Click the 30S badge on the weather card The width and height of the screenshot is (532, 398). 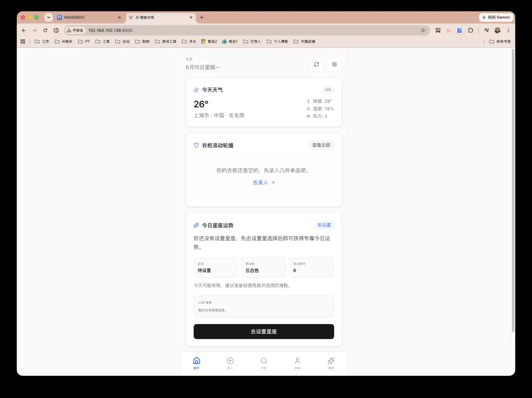[328, 90]
